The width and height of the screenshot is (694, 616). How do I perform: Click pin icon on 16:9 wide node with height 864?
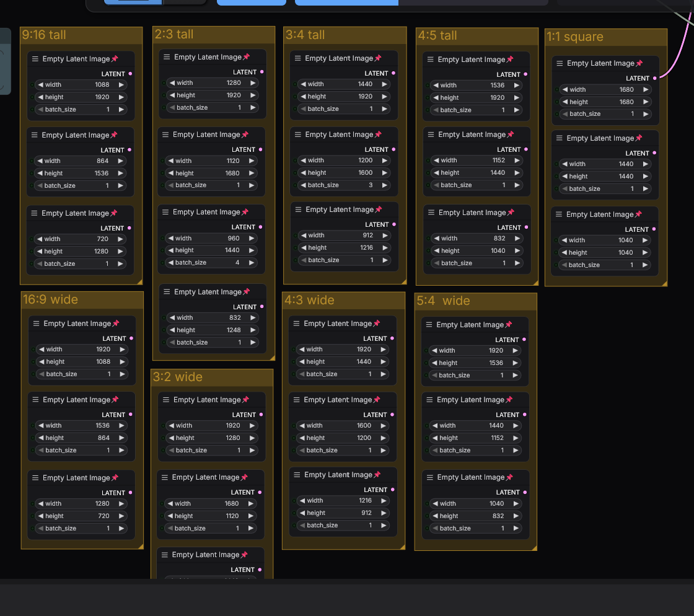pos(115,400)
